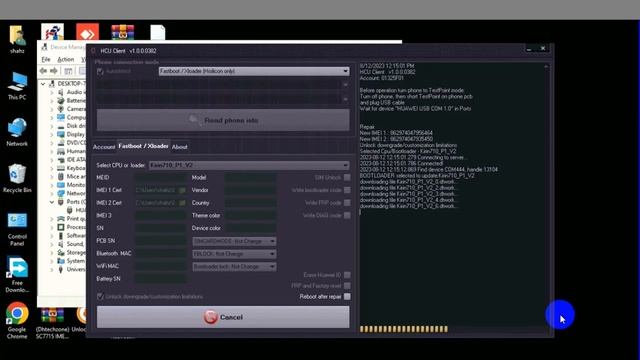Open the Recycle Bin
Viewport: 640px width, 360px height.
(17, 178)
